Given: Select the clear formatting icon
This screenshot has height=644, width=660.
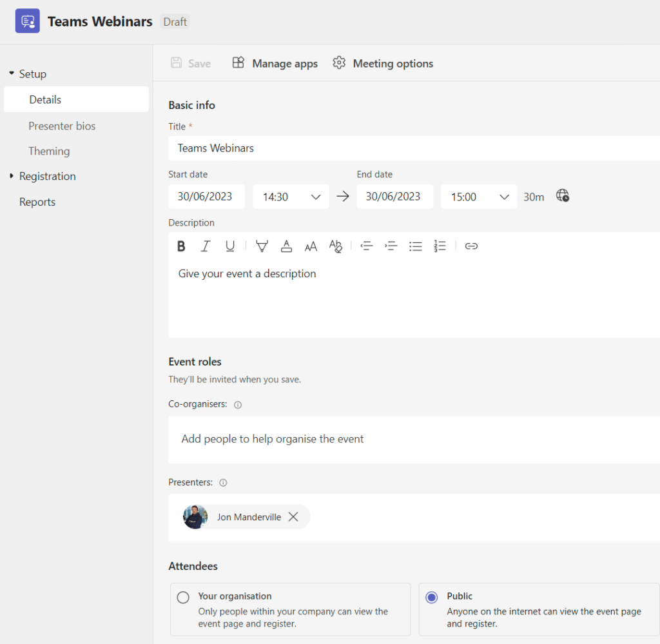Looking at the screenshot, I should (336, 246).
